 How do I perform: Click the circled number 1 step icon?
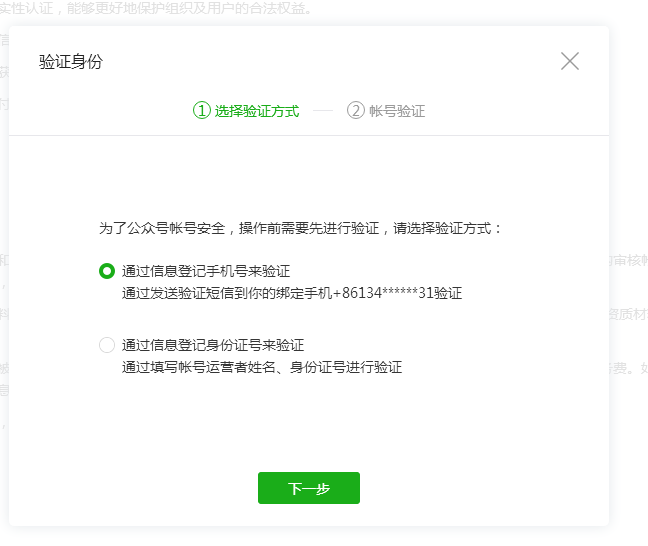coord(202,111)
